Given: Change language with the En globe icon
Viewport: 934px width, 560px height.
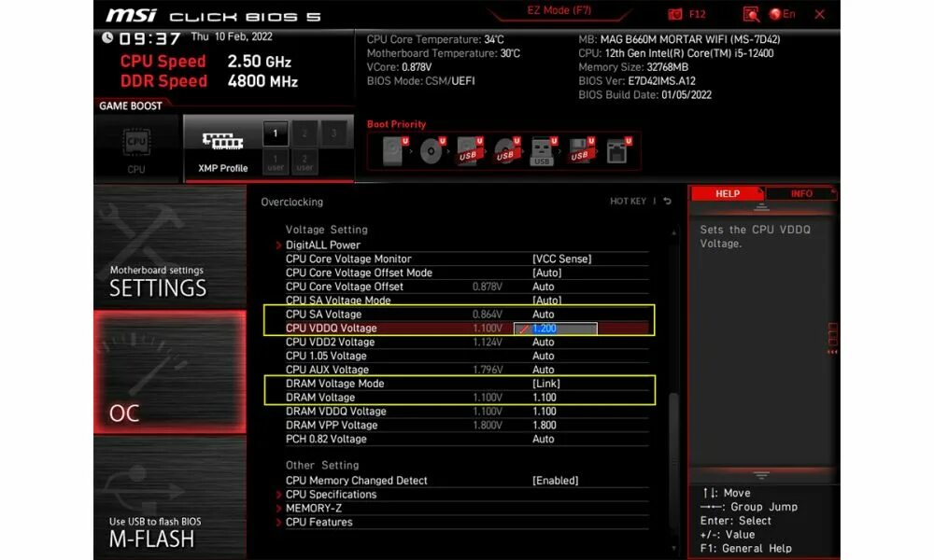Looking at the screenshot, I should [x=782, y=14].
